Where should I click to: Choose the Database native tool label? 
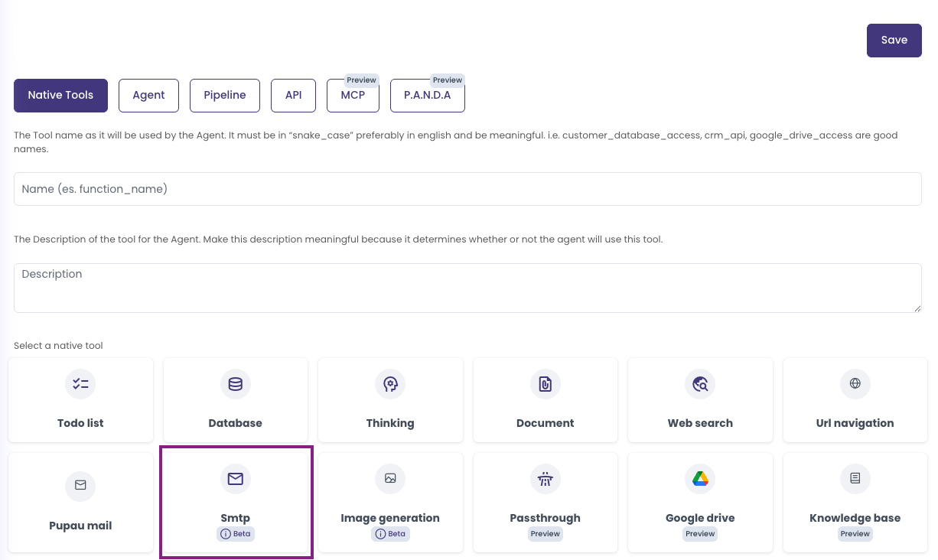236,423
